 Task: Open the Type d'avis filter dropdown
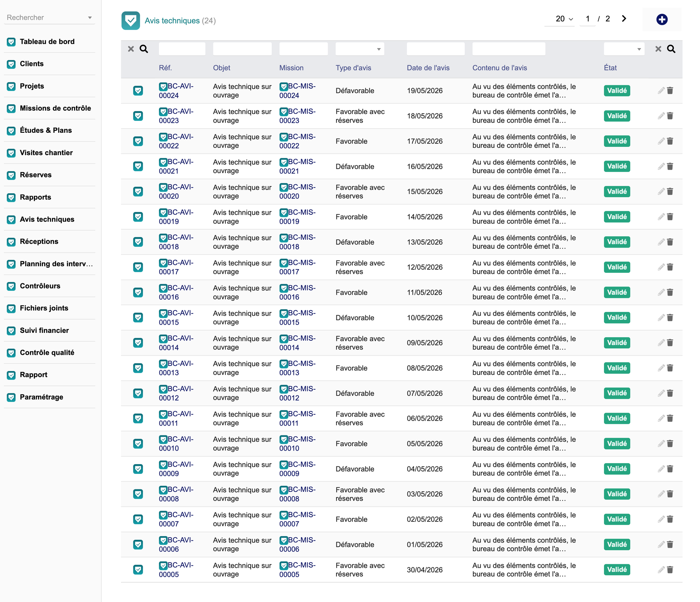[x=360, y=49]
